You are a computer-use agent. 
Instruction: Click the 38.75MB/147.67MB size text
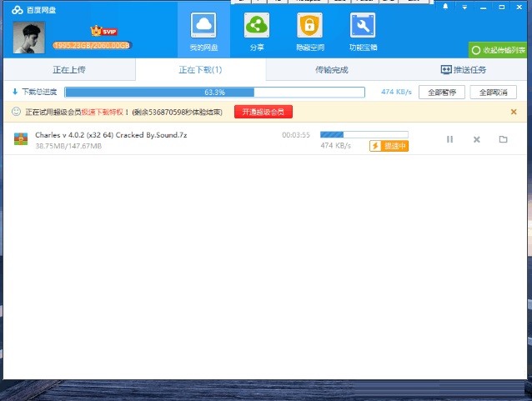click(x=68, y=146)
